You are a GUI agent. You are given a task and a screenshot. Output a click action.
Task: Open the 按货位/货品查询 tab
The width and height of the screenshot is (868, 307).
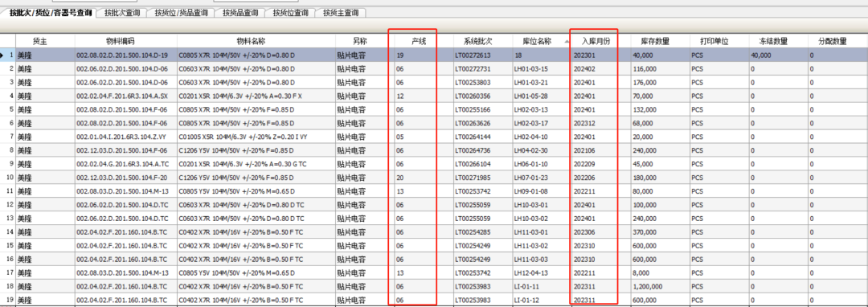pos(181,13)
